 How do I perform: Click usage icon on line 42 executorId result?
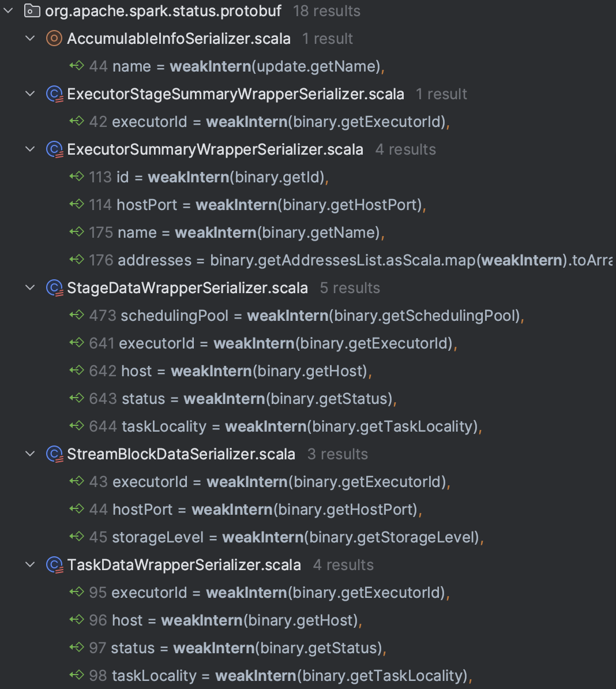click(76, 121)
